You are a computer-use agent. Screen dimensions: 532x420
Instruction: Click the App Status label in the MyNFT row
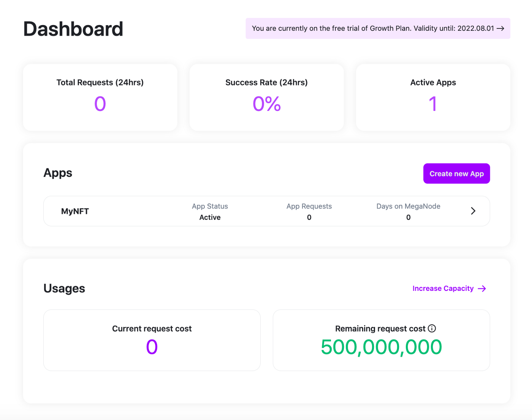pyautogui.click(x=210, y=206)
